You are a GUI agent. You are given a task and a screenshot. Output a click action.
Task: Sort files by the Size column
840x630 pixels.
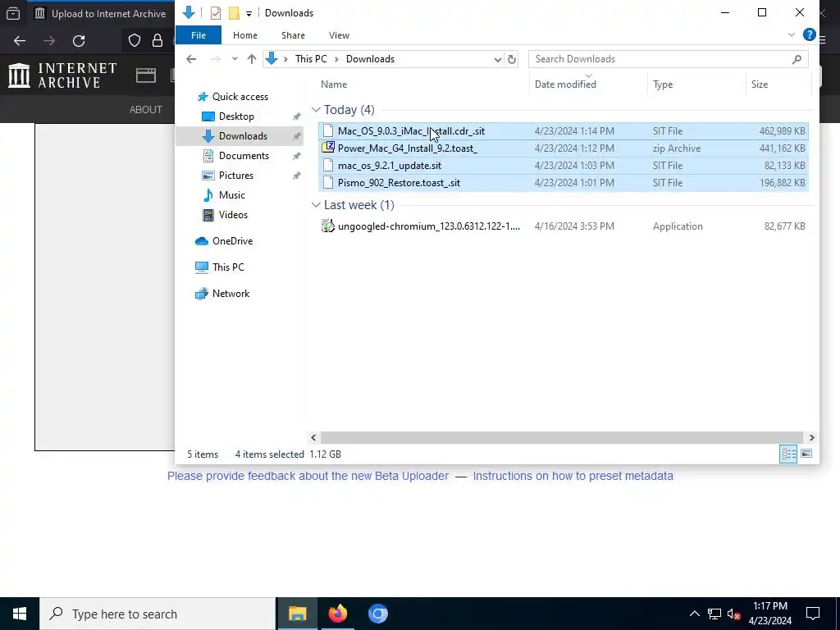[759, 84]
